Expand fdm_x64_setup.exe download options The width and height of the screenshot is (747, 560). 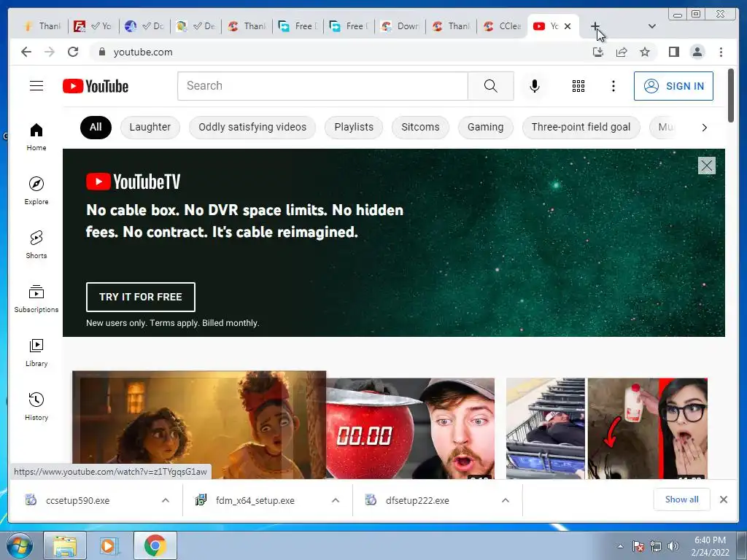pos(336,500)
